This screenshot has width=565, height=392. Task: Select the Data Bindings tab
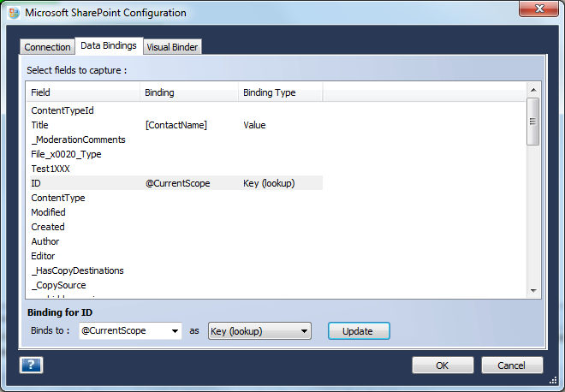point(109,45)
